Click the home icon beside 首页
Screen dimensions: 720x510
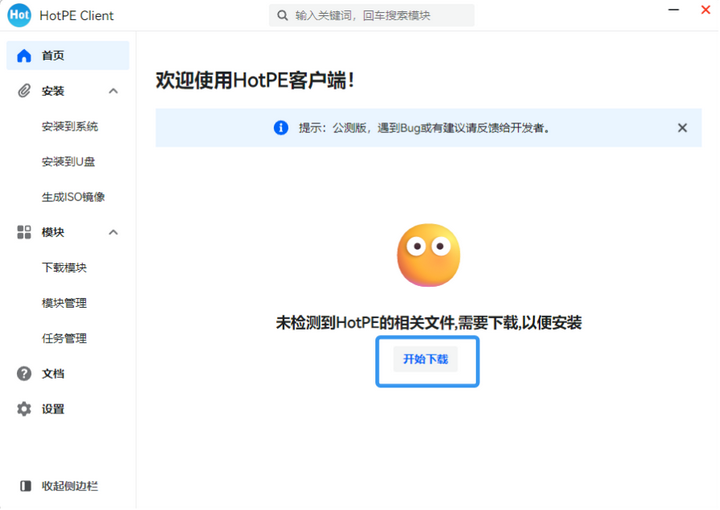24,56
